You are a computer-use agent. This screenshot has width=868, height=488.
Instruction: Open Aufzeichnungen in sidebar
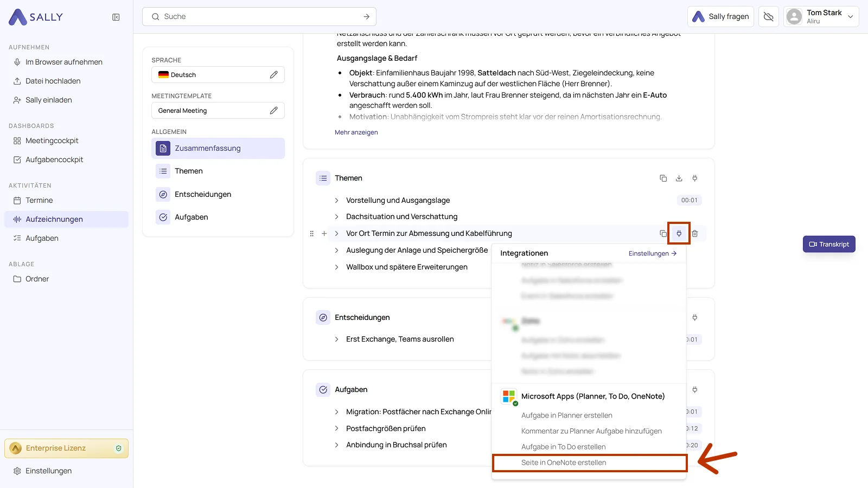(66, 220)
